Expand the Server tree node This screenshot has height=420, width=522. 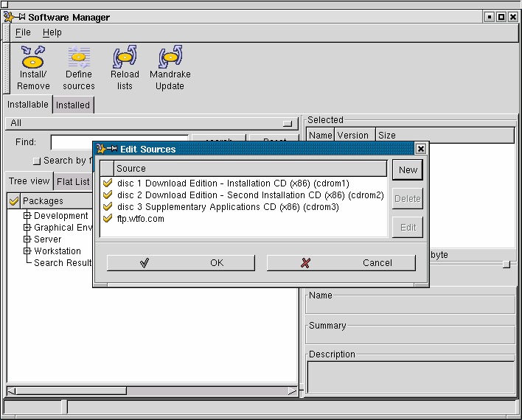[x=27, y=239]
